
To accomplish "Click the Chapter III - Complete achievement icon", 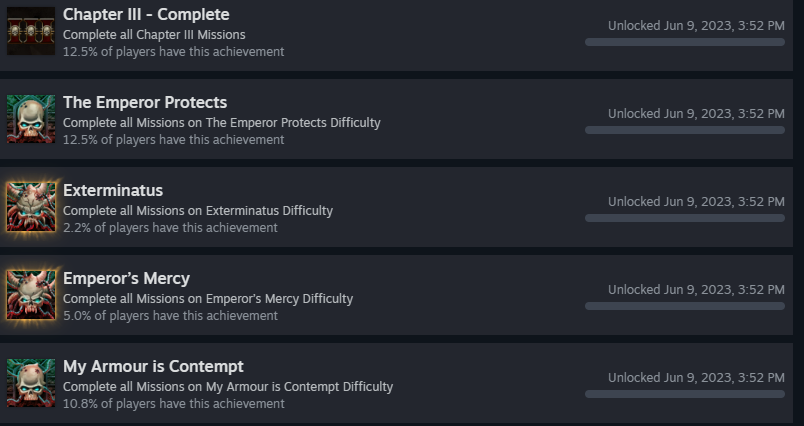I will point(31,31).
